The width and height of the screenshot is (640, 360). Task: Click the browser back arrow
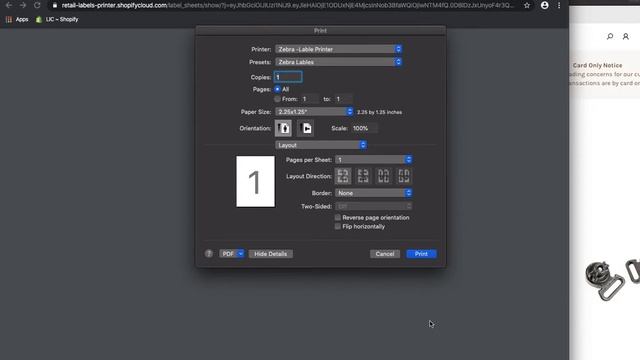point(9,5)
